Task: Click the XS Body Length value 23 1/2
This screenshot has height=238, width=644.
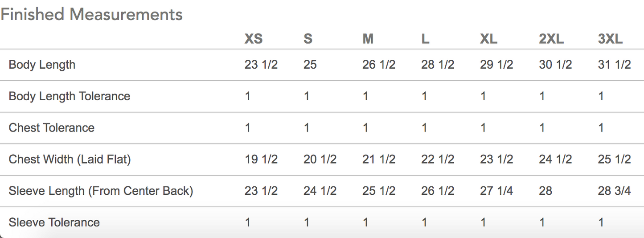Action: [x=261, y=65]
